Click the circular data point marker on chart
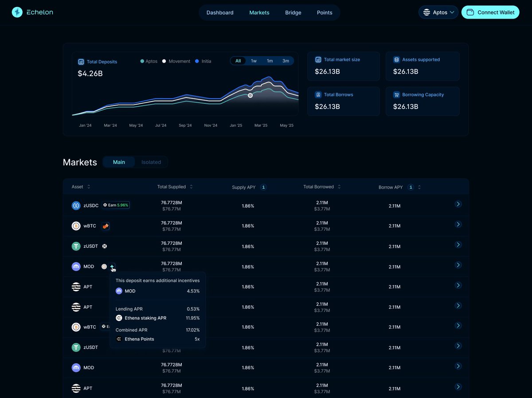This screenshot has height=398, width=532. pos(250,95)
